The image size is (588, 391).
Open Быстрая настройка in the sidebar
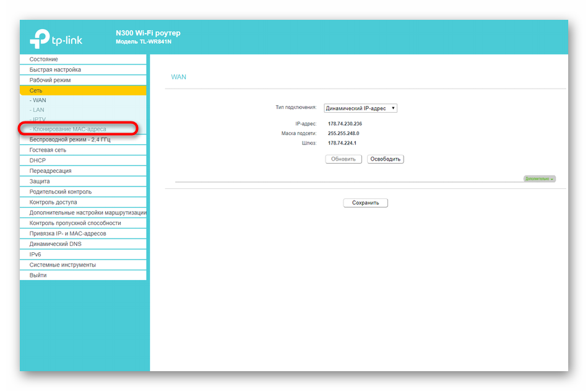coord(83,70)
